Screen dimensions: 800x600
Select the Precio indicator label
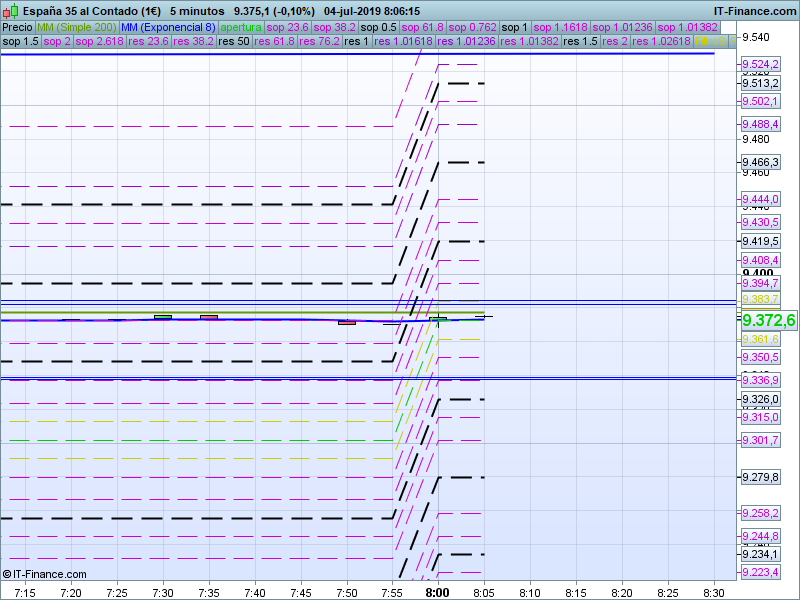tap(17, 27)
